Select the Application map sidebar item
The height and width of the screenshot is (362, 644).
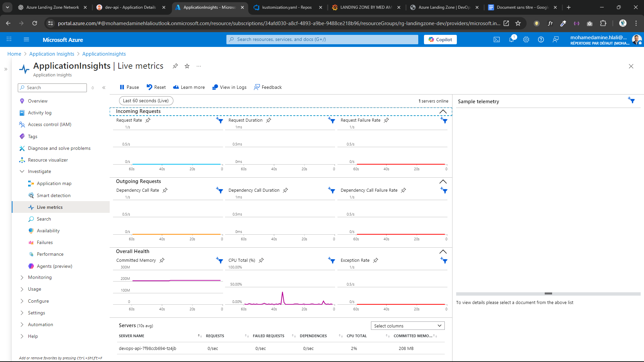[54, 183]
